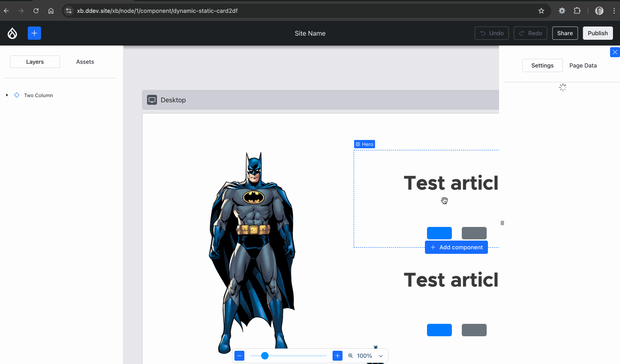
Task: Open Chrome three-dot menu
Action: pos(614,11)
